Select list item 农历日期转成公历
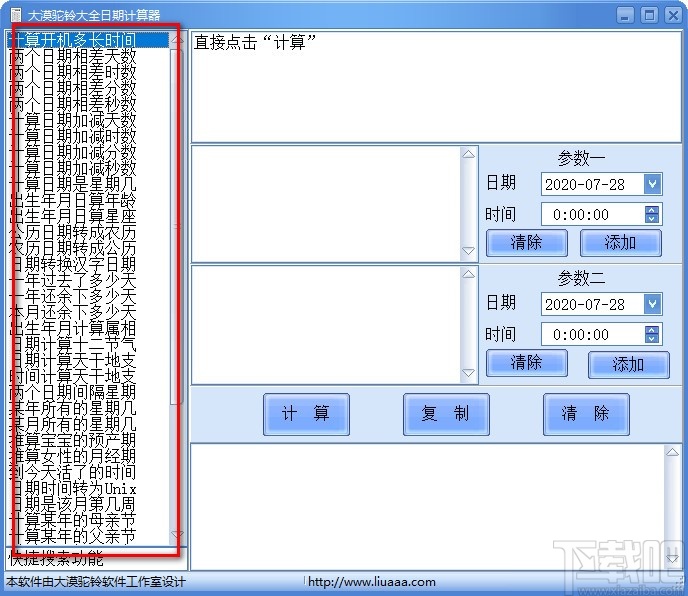 (x=88, y=248)
